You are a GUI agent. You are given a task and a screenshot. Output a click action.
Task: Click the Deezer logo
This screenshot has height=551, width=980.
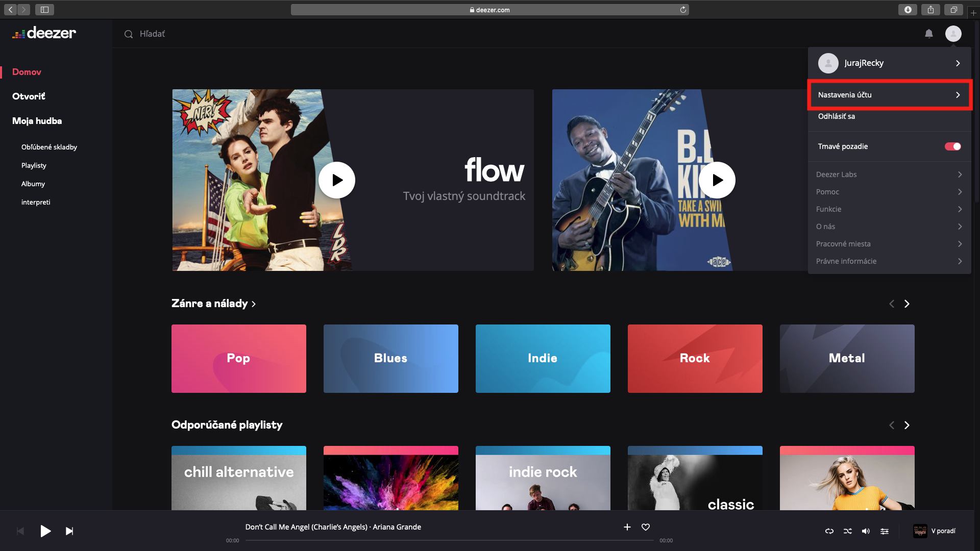(x=44, y=33)
